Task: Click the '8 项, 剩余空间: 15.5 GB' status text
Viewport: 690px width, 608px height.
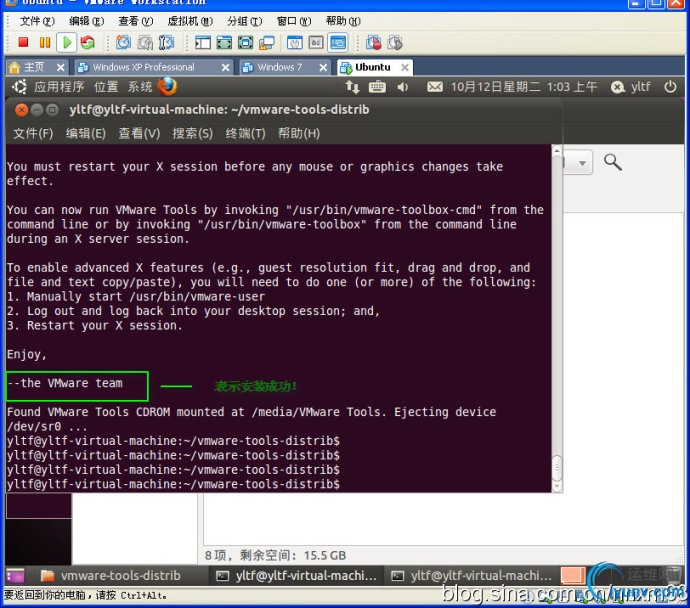Action: [275, 555]
